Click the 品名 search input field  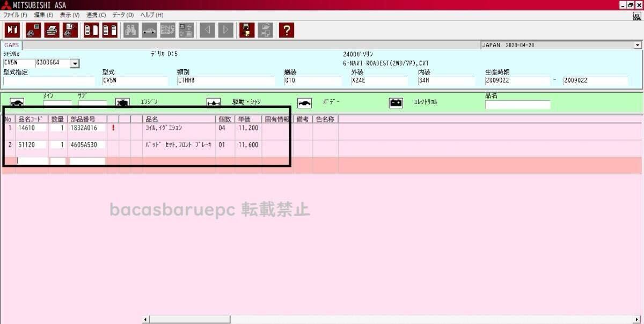tap(517, 105)
